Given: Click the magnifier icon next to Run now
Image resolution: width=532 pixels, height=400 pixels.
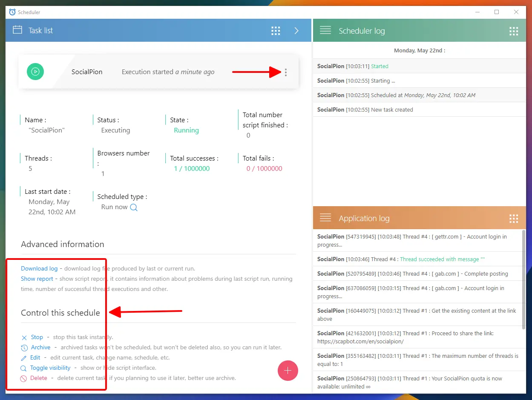Looking at the screenshot, I should (134, 207).
